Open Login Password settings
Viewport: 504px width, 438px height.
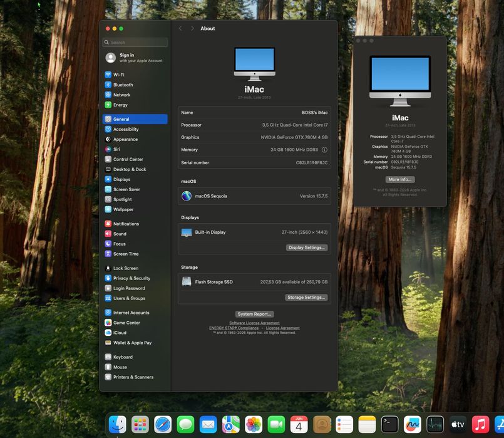[135, 288]
